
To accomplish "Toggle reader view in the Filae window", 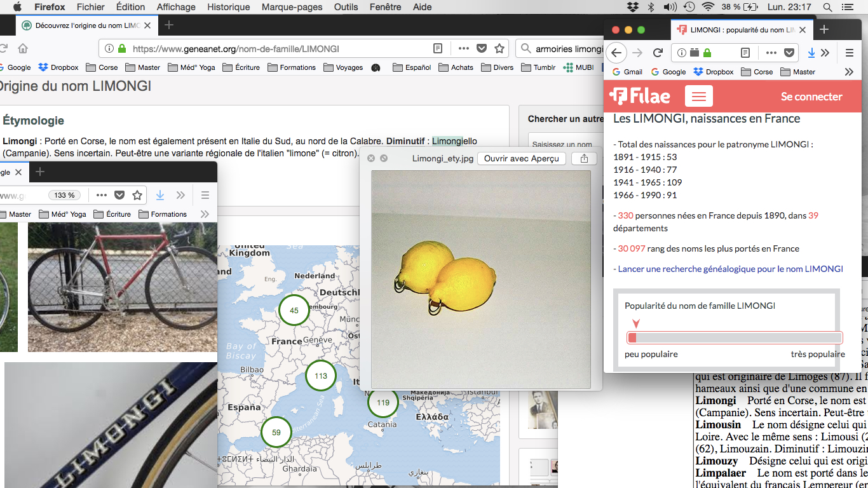I will click(746, 53).
